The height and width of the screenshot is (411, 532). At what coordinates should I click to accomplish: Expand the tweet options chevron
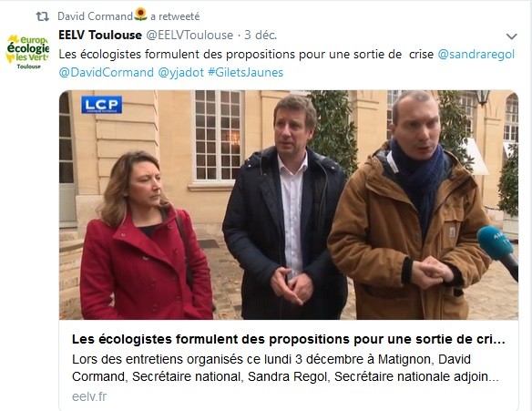(x=511, y=36)
